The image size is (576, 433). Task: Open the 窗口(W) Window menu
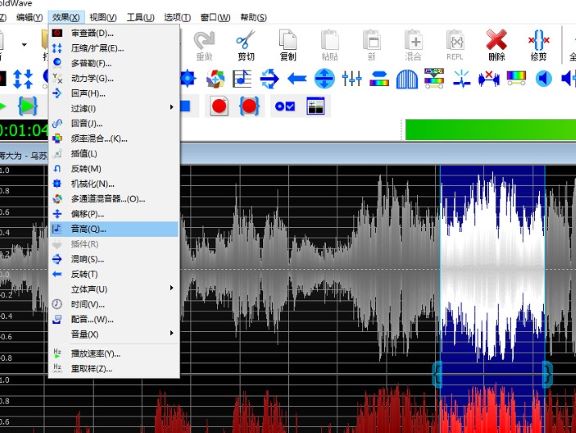215,17
